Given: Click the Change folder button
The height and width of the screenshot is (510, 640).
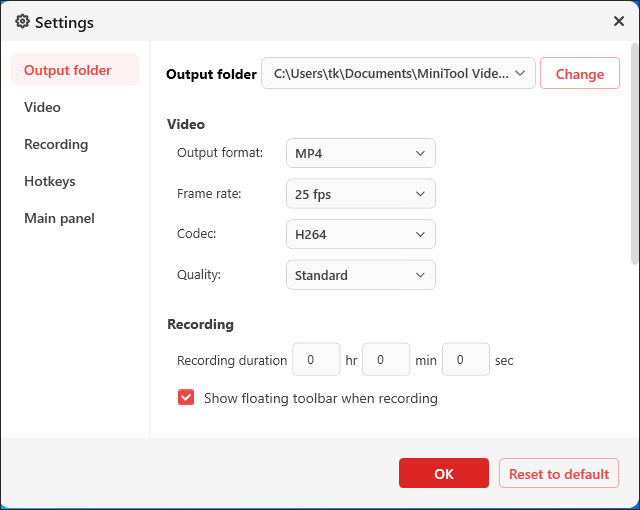Looking at the screenshot, I should point(579,73).
